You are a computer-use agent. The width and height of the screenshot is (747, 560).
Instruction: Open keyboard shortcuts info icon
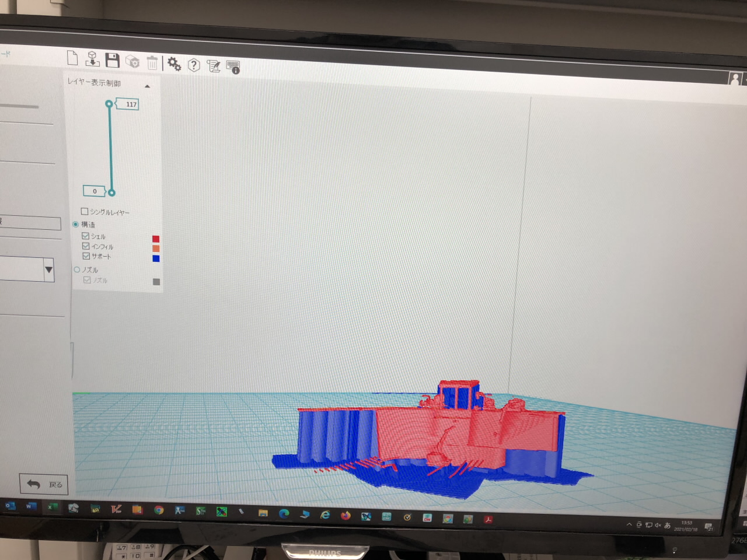(233, 67)
